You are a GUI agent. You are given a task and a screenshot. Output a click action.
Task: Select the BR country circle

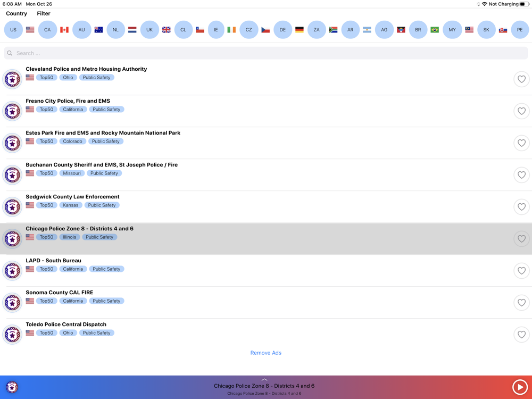[x=418, y=29]
